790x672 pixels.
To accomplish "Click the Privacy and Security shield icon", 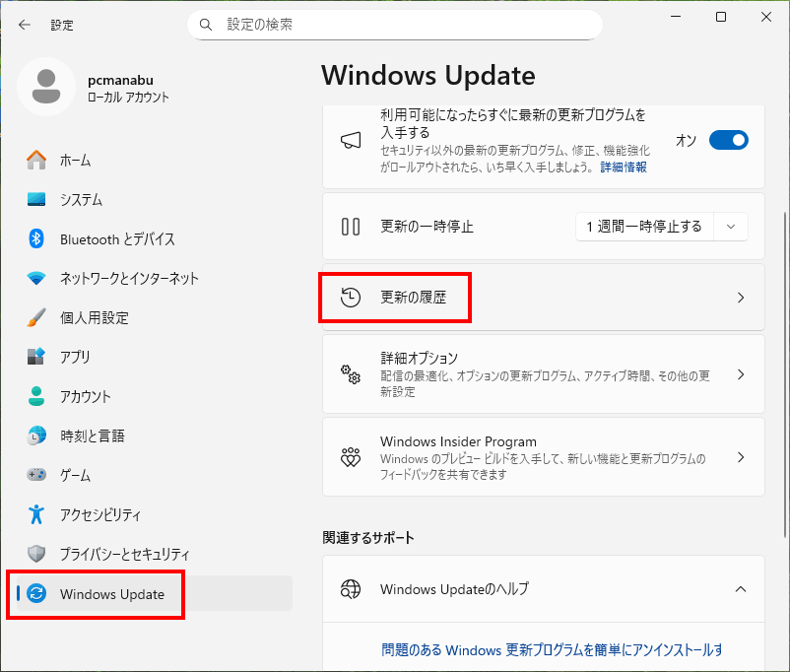I will point(36,554).
